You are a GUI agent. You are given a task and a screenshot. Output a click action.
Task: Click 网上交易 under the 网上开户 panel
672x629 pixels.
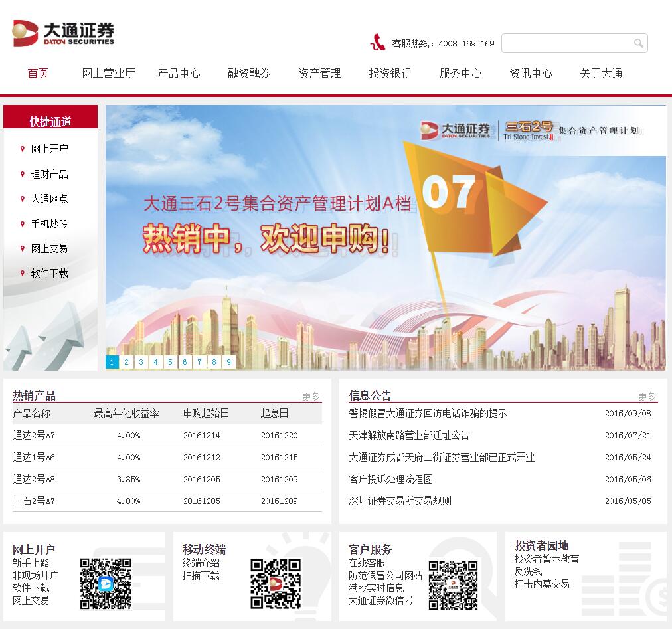pos(31,600)
